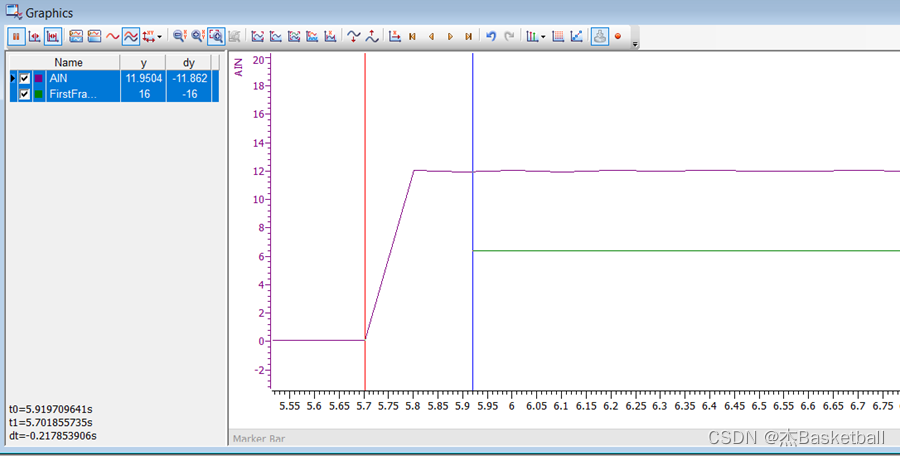Click the row arrow beside AIN
This screenshot has width=900, height=456.
tap(13, 78)
